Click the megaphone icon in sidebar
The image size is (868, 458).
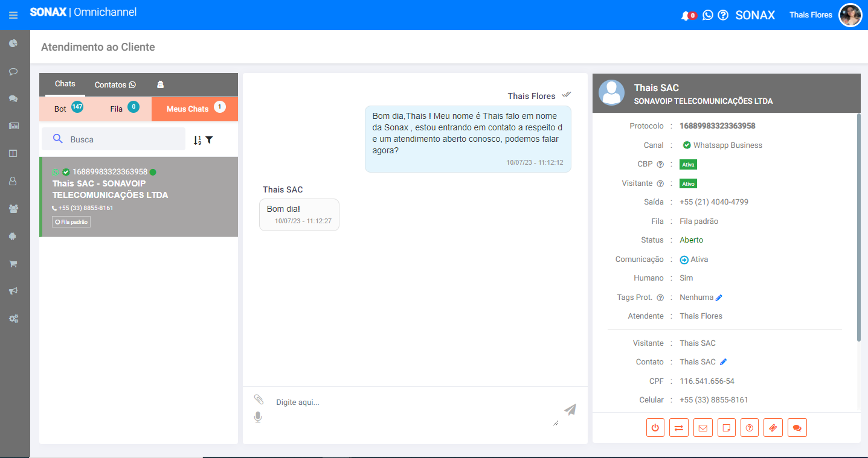coord(13,291)
